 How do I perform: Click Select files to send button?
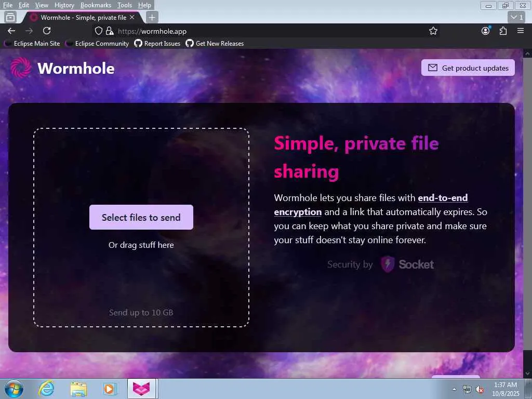[141, 217]
